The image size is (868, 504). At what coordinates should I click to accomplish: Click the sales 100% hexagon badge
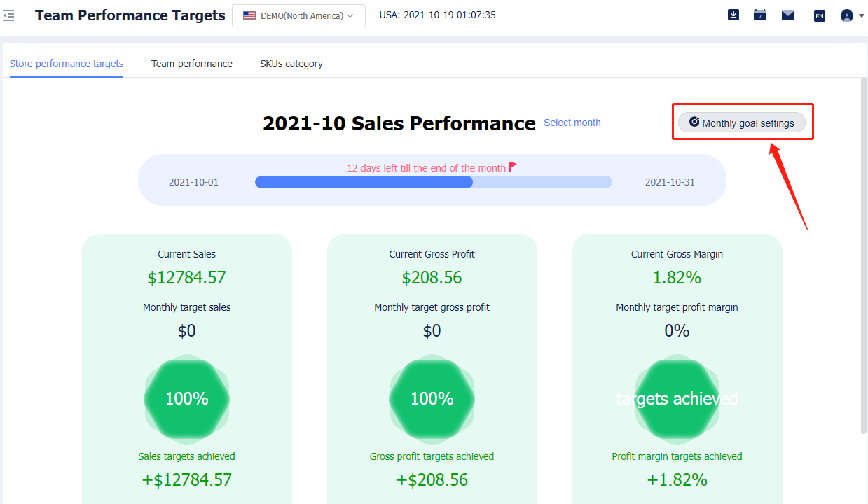click(x=186, y=399)
